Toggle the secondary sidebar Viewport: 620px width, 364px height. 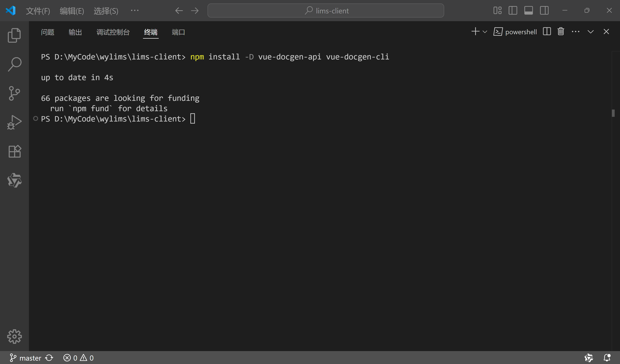pyautogui.click(x=544, y=10)
